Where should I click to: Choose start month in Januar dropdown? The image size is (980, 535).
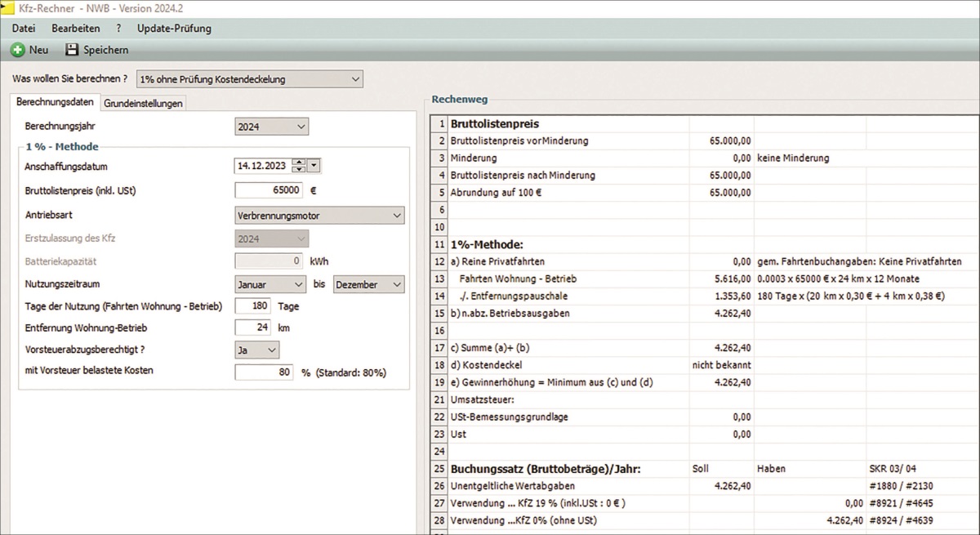[271, 284]
